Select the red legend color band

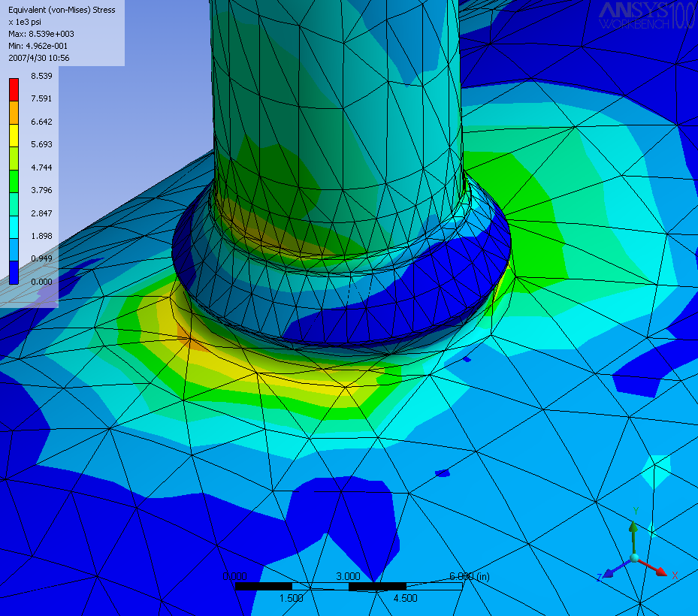coord(14,90)
